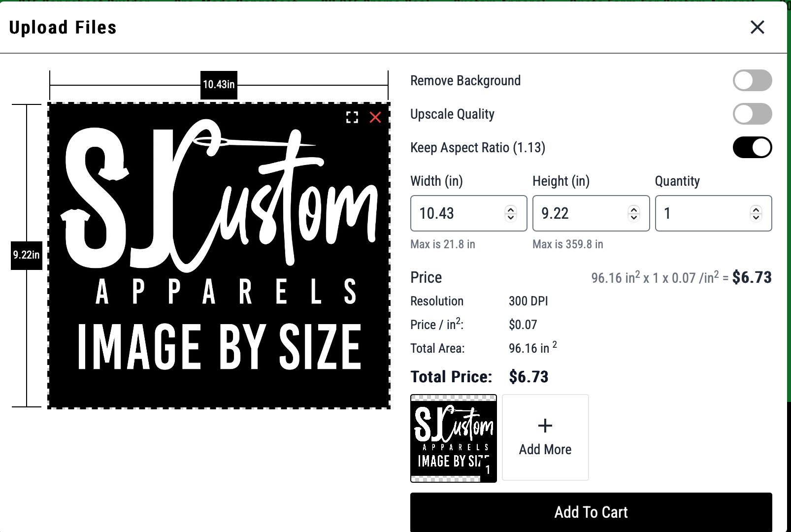Click the Quantity input field
The image size is (791, 532).
point(714,213)
